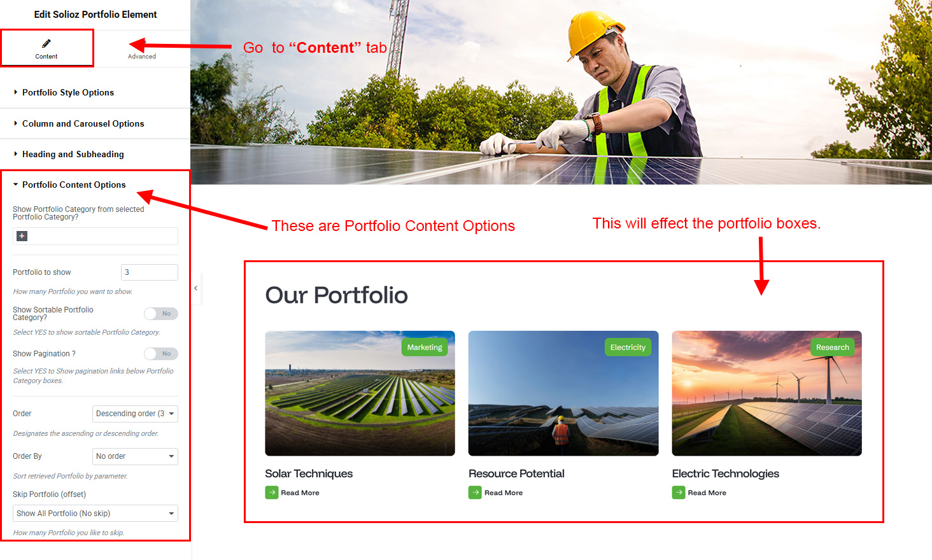This screenshot has width=932, height=560.
Task: Click the green arrow icon under Electric Technologies
Action: click(679, 493)
